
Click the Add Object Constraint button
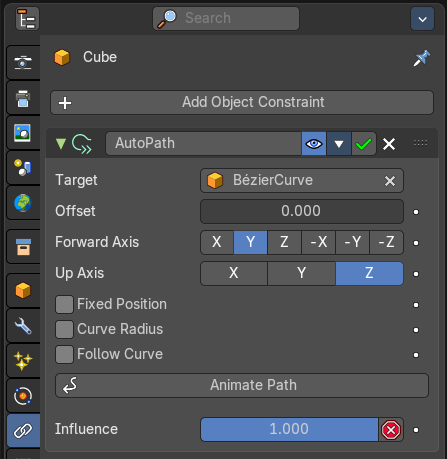coord(242,103)
